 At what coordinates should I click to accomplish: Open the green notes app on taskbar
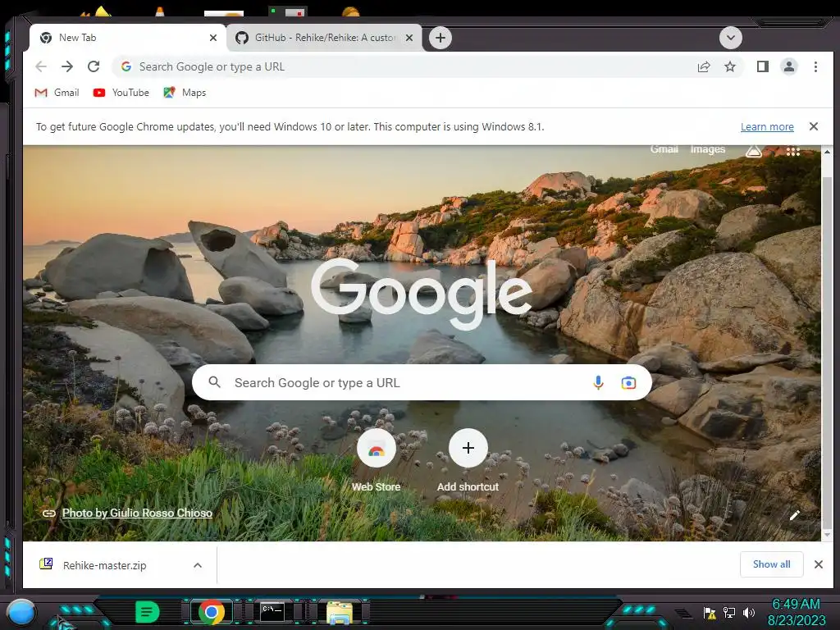(x=147, y=612)
